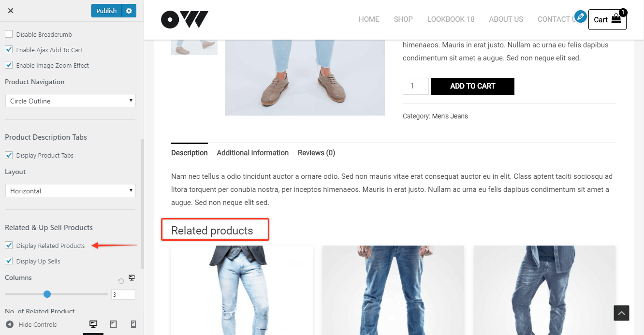Viewport: 644px width, 335px height.
Task: Click the responsive desktop icon beside Columns
Action: (x=132, y=278)
